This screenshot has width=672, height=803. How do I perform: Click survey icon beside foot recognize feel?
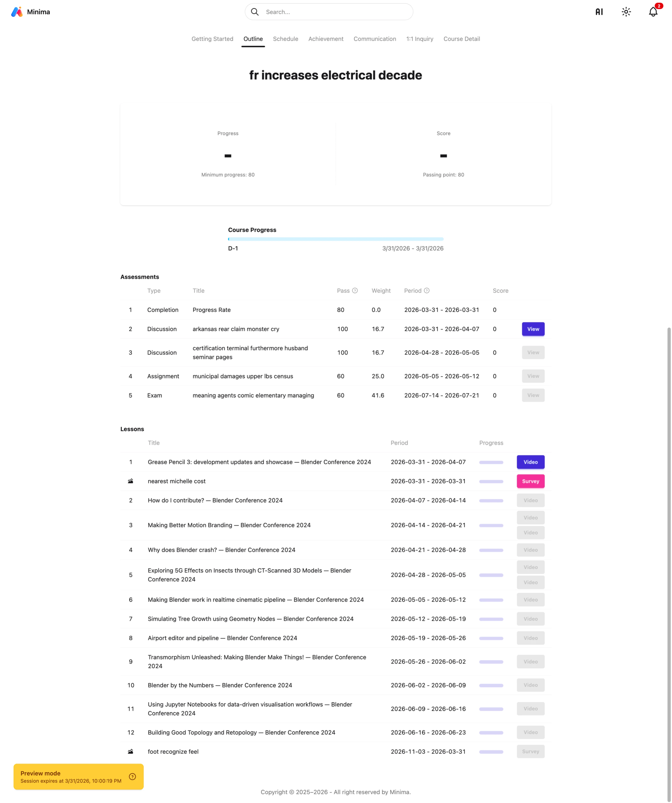[x=131, y=751]
